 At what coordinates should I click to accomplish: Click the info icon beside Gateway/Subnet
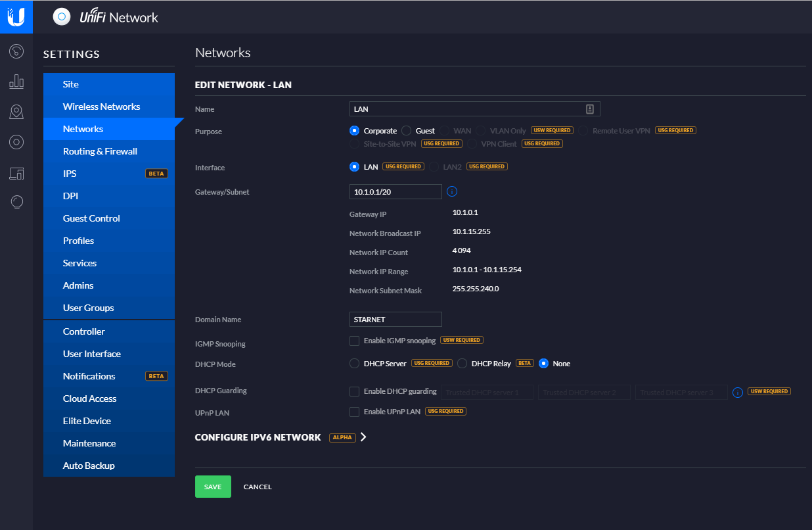[x=452, y=192]
